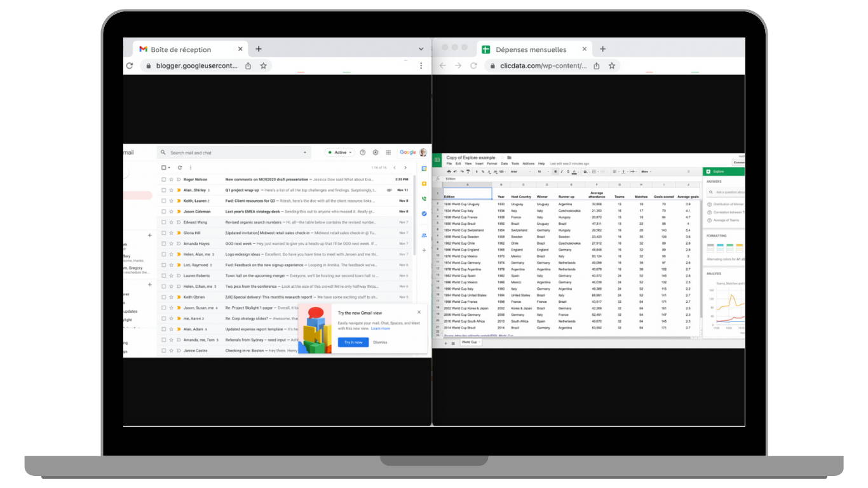Open the Arial font dropdown in Sheets
Viewport: 868px width, 488px height.
[521, 172]
